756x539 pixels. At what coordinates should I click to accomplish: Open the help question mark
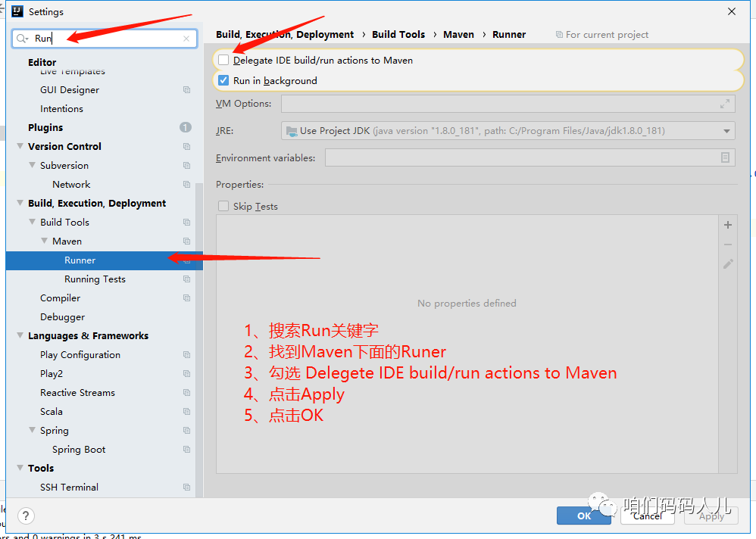pyautogui.click(x=26, y=516)
